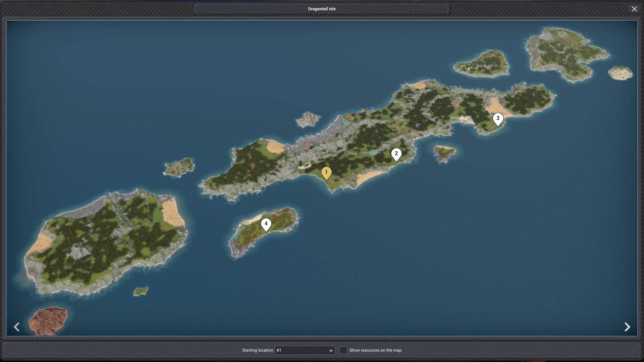Click the 'Show resources on the map' label
644x362 pixels.
(x=375, y=350)
